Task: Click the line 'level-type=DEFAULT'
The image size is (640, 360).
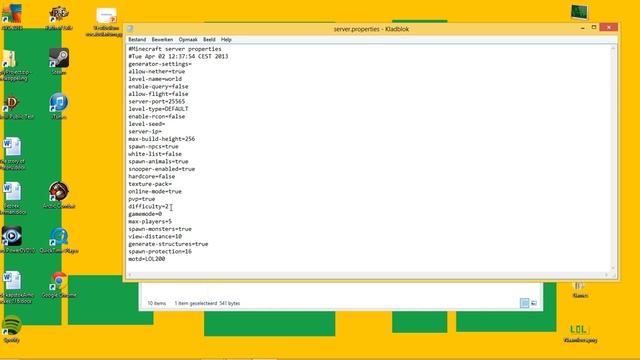Action: point(158,109)
